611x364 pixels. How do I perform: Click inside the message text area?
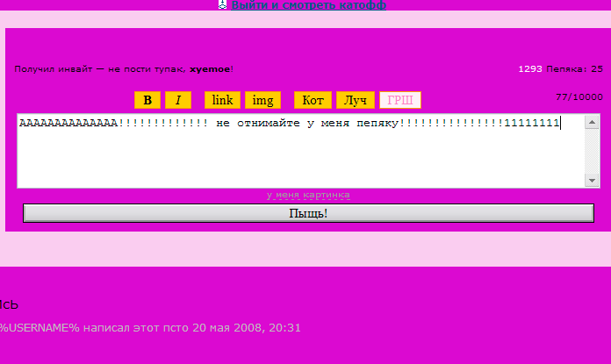298,158
